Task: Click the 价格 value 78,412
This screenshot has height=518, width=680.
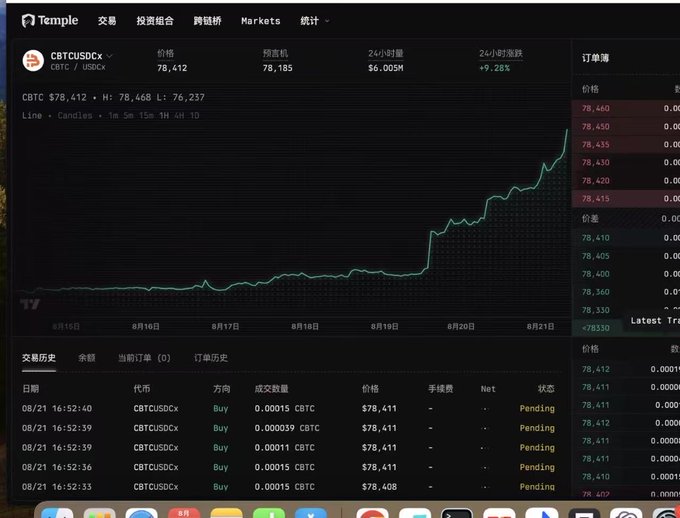Action: pyautogui.click(x=172, y=68)
